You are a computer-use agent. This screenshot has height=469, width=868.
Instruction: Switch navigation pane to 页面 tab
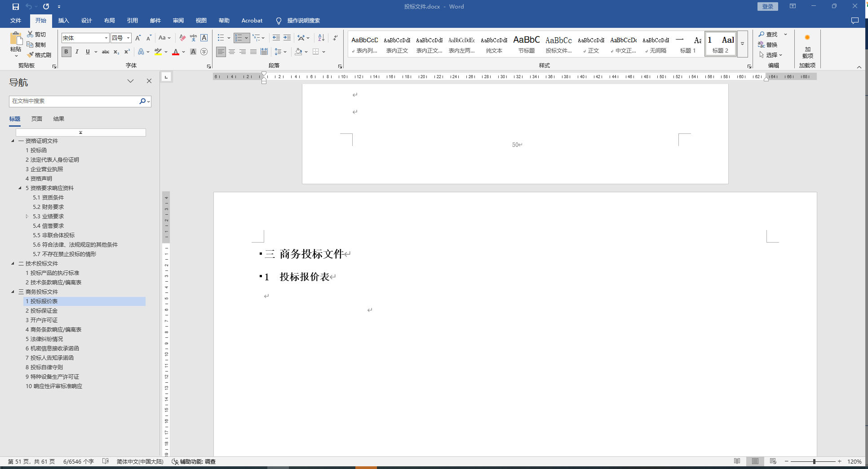(x=37, y=119)
